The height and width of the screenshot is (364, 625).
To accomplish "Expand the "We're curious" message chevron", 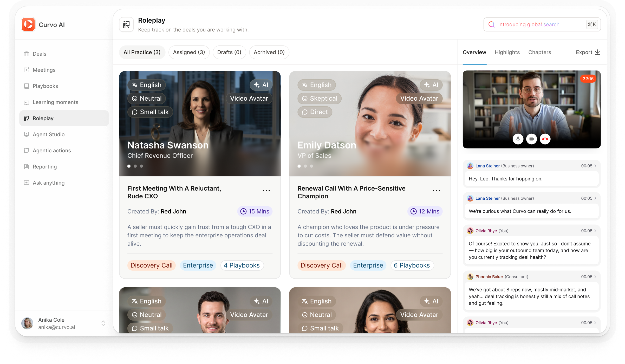I will tap(595, 198).
